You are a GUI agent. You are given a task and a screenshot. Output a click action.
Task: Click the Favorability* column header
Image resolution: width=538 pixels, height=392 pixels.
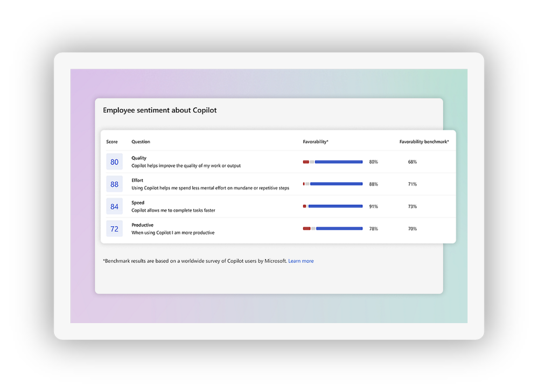[x=316, y=142]
